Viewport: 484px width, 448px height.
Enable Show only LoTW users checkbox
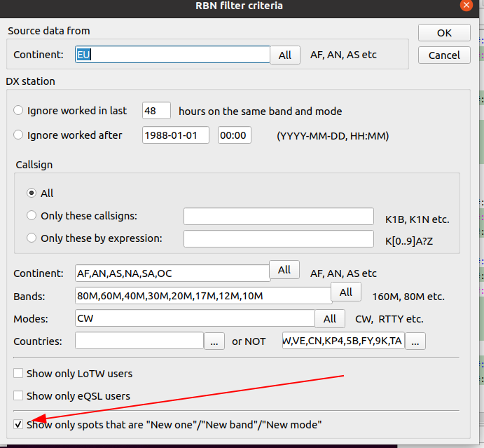[18, 373]
